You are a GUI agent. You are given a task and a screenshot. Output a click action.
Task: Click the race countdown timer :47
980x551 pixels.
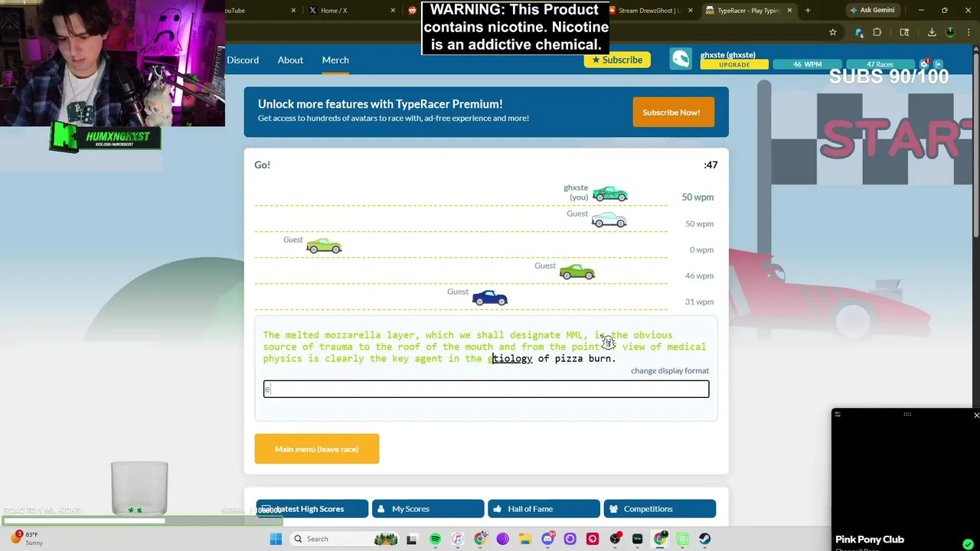pyautogui.click(x=710, y=165)
